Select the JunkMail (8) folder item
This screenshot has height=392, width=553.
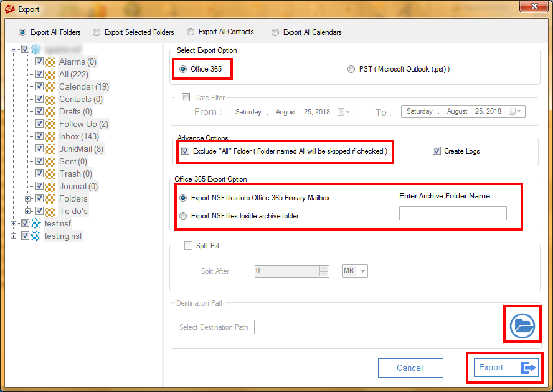coord(81,149)
